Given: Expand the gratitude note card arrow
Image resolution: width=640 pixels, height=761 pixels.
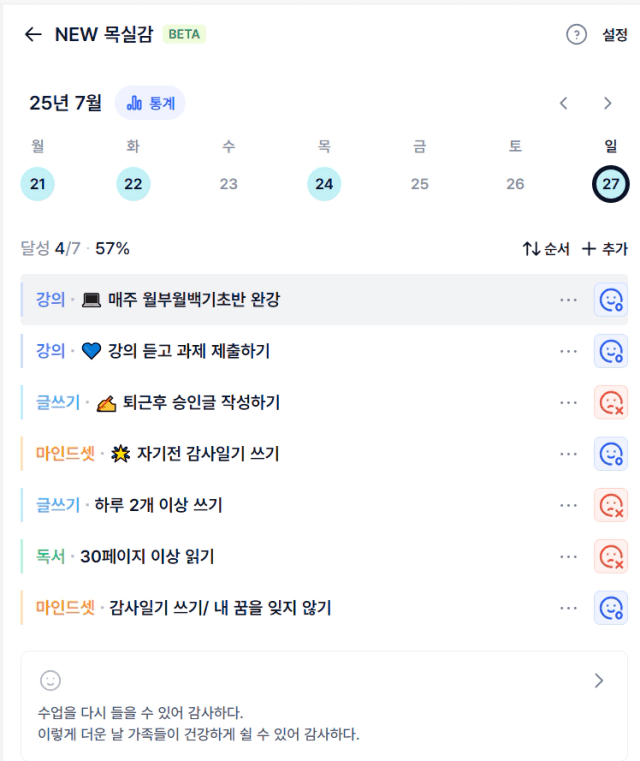Looking at the screenshot, I should pos(599,680).
